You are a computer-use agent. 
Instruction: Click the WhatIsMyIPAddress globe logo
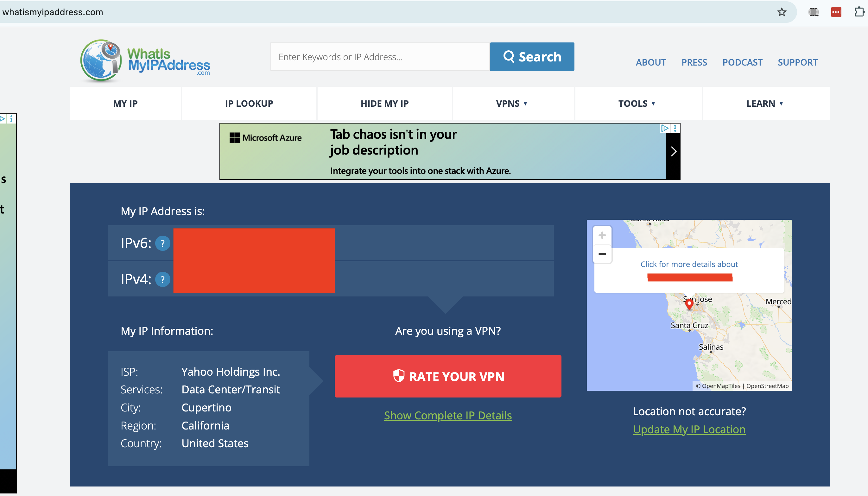pos(101,60)
